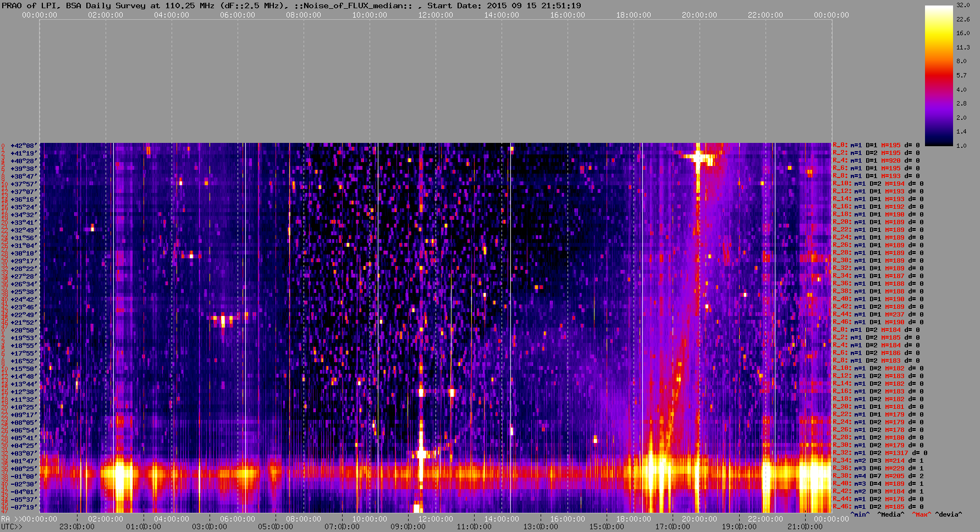Click the 'RA >>' axis label
This screenshot has width=980, height=532.
coord(10,519)
